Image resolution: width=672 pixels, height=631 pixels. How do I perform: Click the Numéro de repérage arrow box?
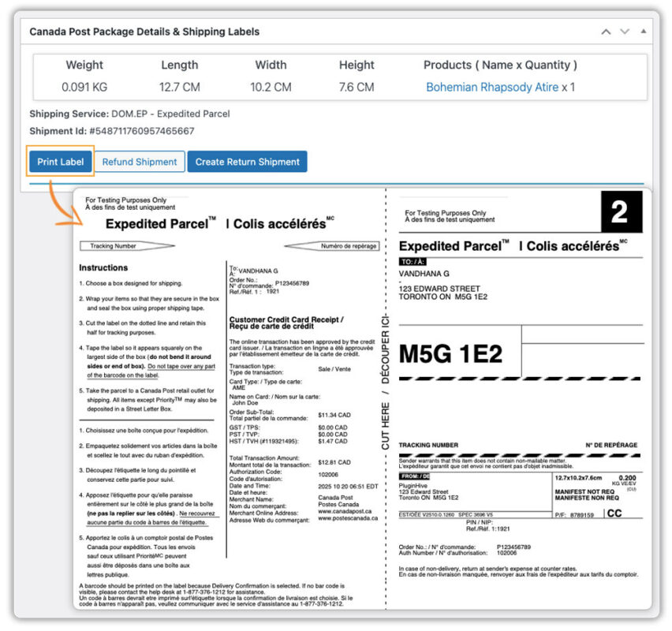[x=332, y=246]
